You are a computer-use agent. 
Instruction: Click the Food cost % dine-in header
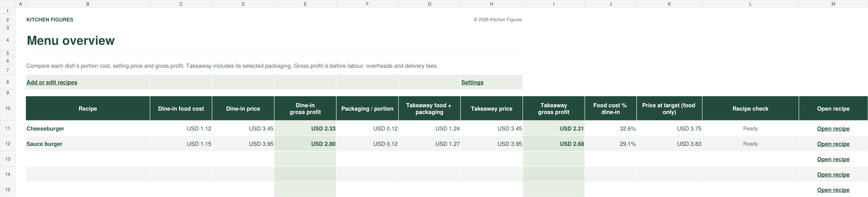(611, 108)
